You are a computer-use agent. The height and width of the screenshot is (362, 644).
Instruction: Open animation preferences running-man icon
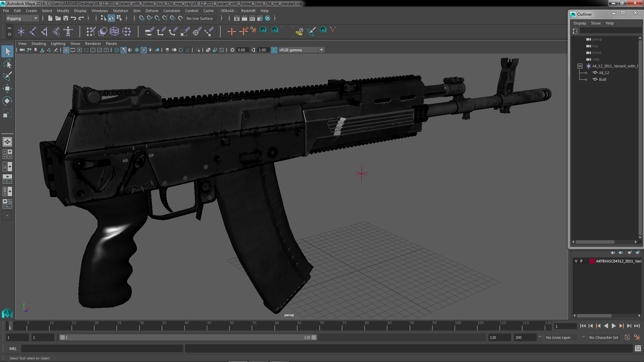(637, 338)
